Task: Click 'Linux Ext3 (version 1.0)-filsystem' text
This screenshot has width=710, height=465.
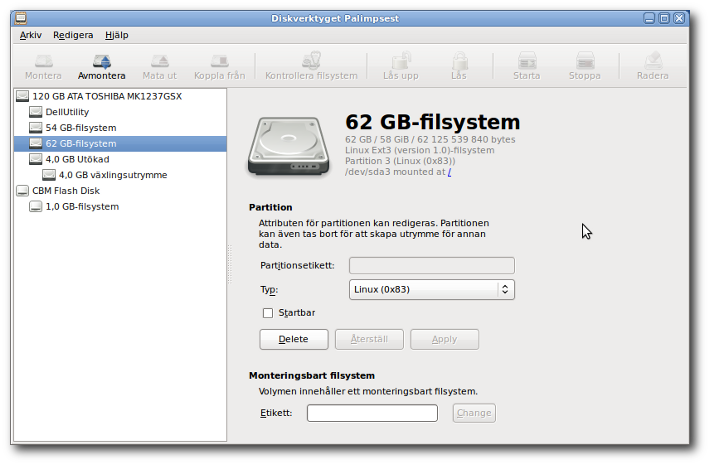Action: [x=420, y=150]
